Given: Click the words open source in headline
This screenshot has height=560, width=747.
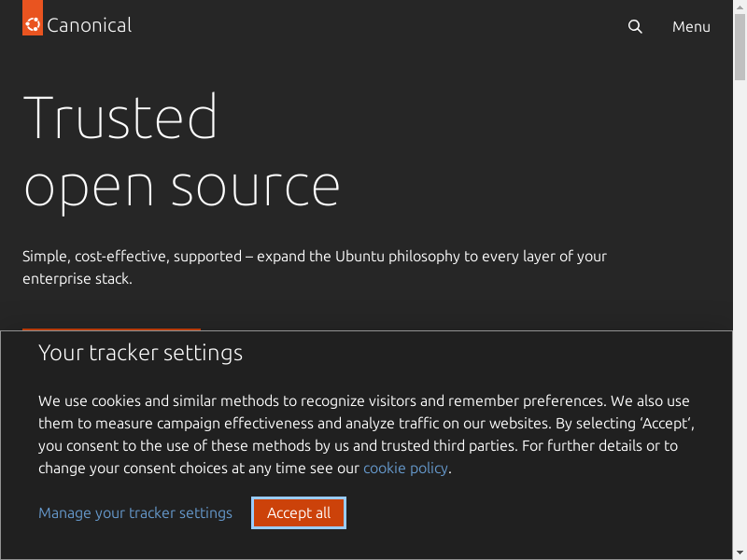Looking at the screenshot, I should click(x=182, y=187).
